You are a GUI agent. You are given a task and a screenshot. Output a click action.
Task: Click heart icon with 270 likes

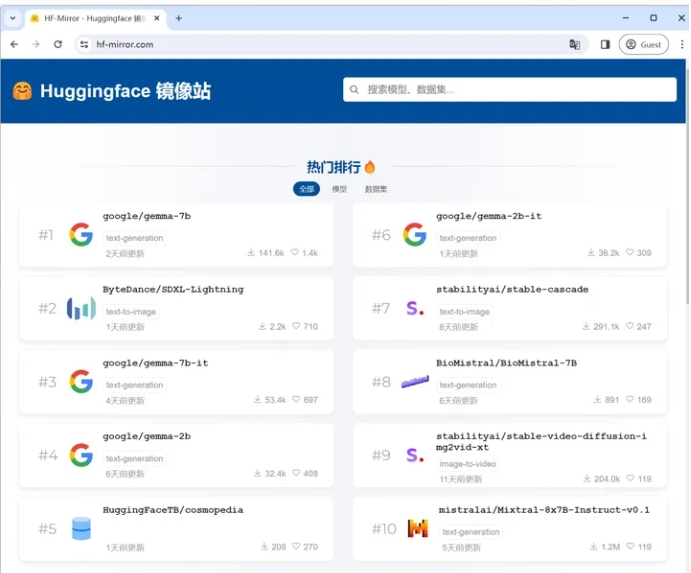pyautogui.click(x=296, y=547)
